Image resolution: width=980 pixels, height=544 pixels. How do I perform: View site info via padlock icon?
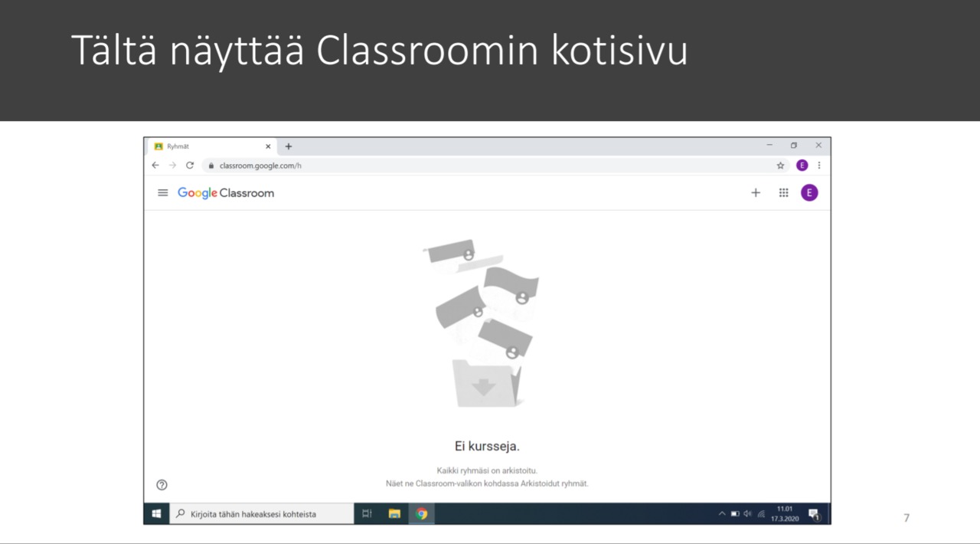211,165
